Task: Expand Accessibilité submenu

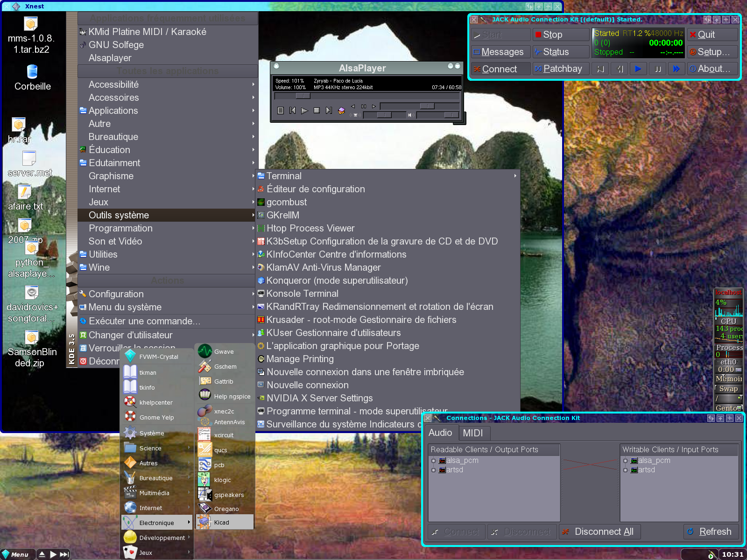Action: (x=168, y=84)
